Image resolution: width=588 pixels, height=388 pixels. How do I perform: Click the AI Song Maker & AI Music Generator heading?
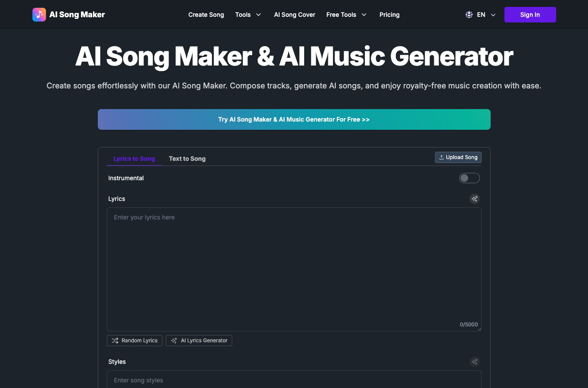(x=294, y=56)
